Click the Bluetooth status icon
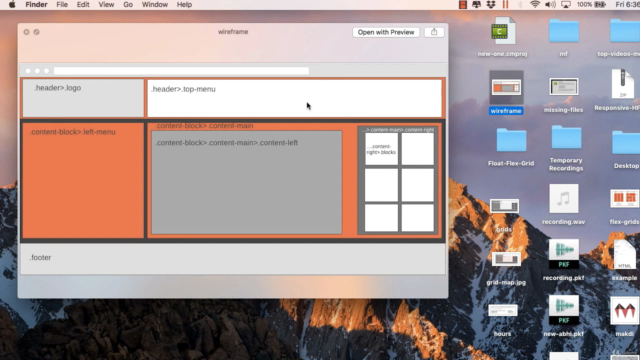The image size is (640, 360). [520, 4]
